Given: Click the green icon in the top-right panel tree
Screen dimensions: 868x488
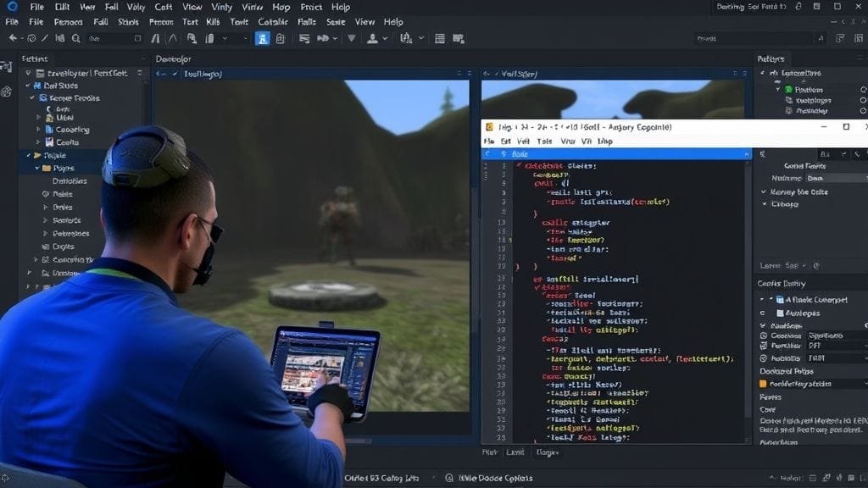Looking at the screenshot, I should (x=786, y=89).
